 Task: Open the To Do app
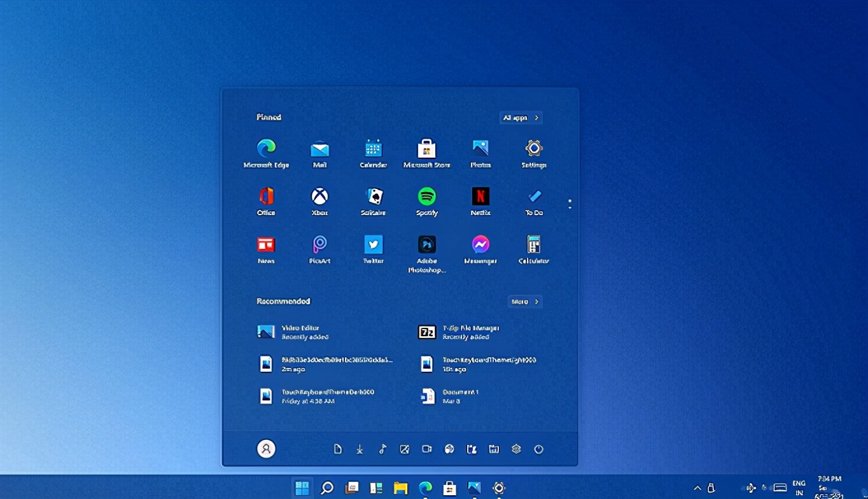point(534,202)
